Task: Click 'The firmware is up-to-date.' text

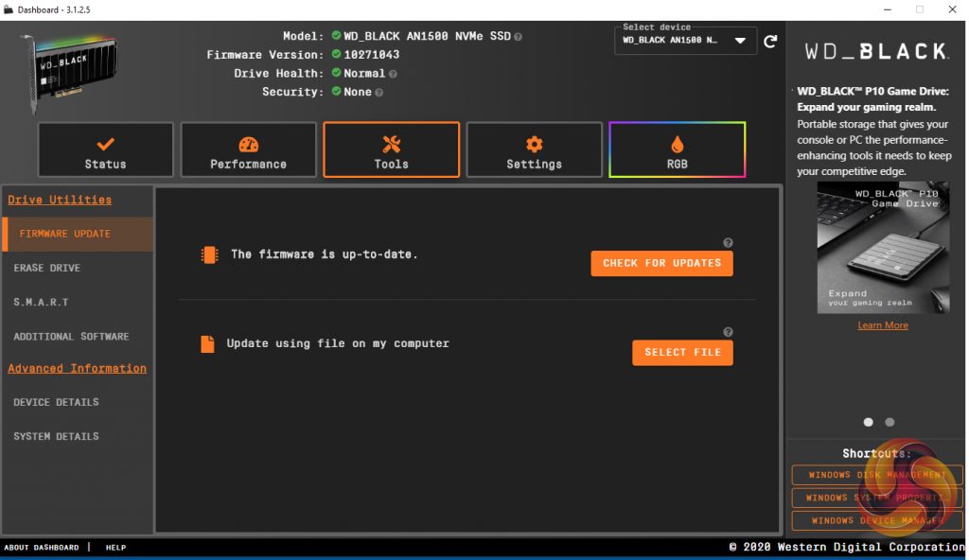Action: pos(325,254)
